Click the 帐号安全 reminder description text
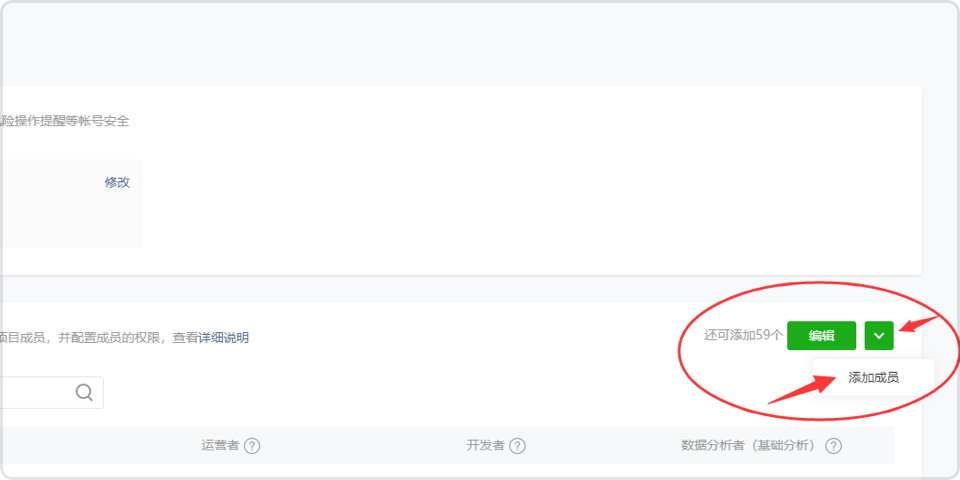The width and height of the screenshot is (960, 480). (x=65, y=121)
